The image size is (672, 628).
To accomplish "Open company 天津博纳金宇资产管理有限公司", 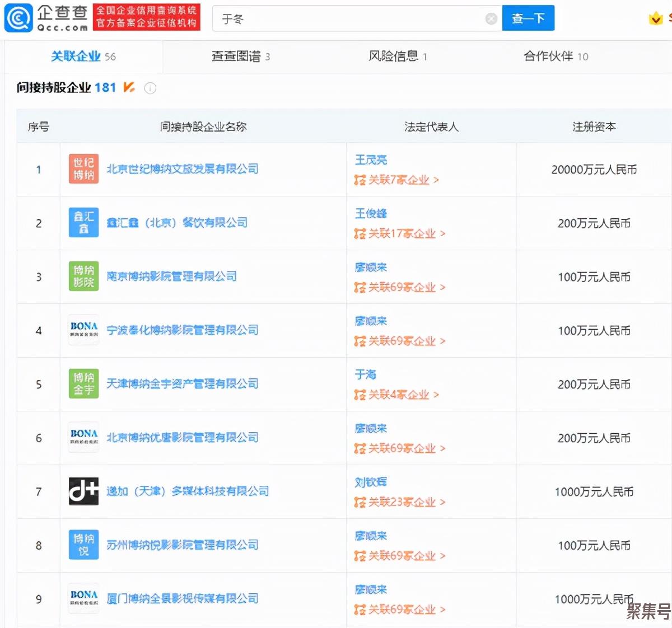I will pyautogui.click(x=183, y=384).
